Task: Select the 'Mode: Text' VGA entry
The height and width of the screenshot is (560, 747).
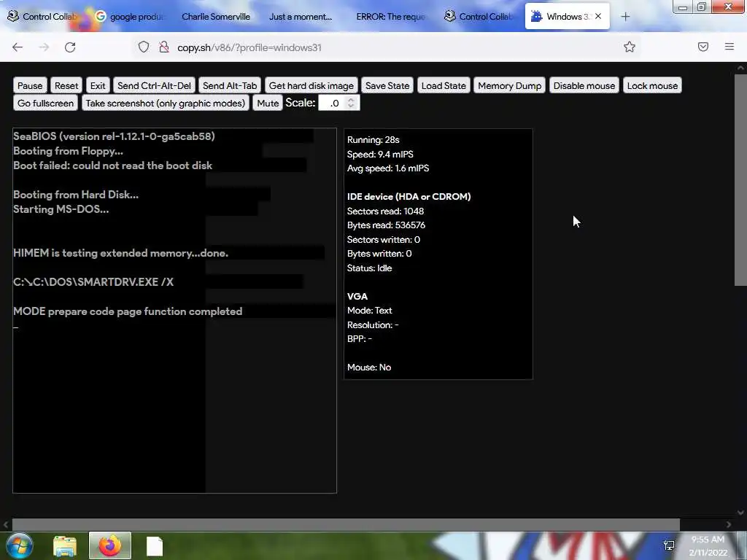Action: point(369,311)
